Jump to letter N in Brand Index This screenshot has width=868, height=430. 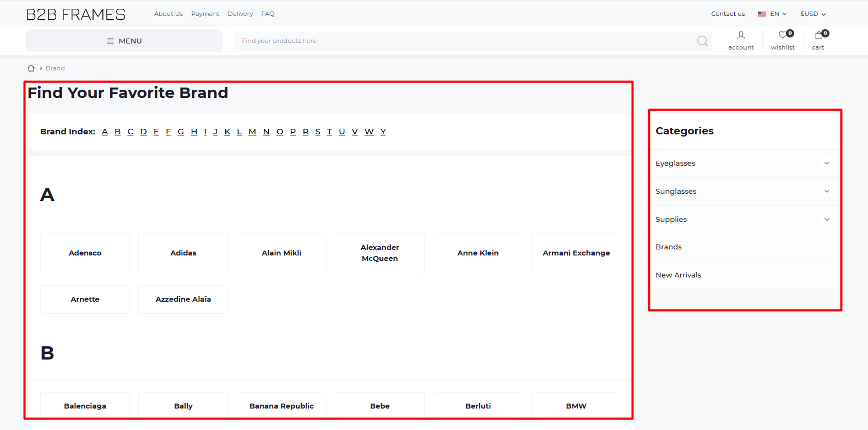pyautogui.click(x=267, y=132)
